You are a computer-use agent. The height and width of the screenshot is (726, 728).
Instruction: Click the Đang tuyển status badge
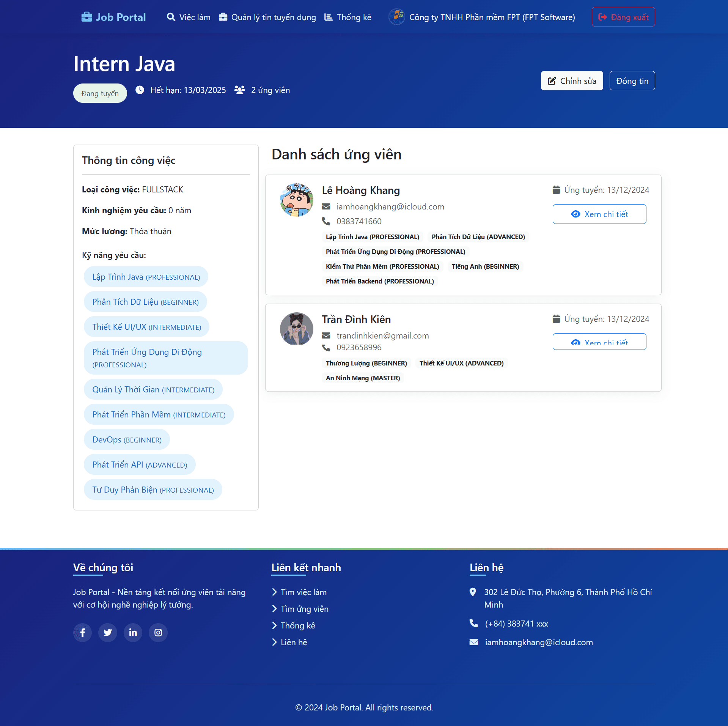point(100,93)
